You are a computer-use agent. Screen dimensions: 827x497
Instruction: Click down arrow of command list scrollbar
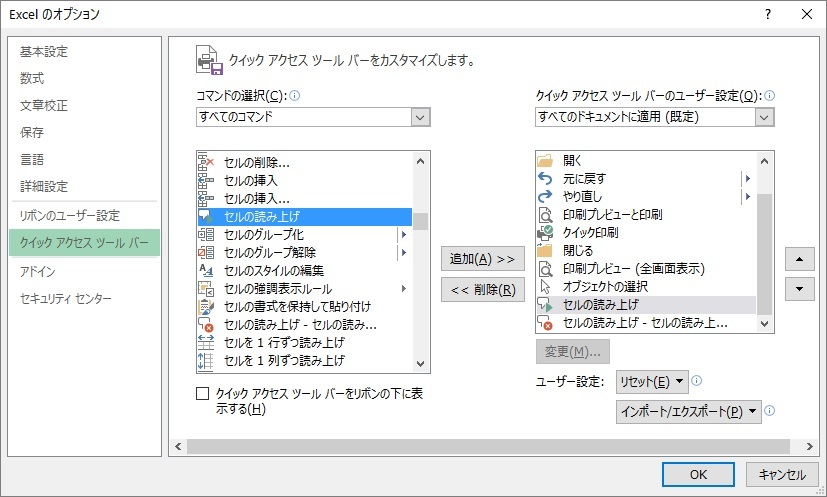tap(420, 364)
